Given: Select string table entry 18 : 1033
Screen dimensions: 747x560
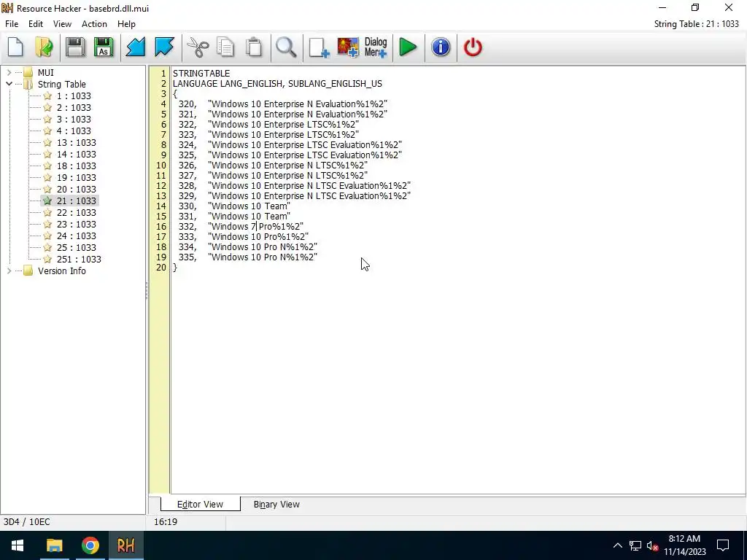Looking at the screenshot, I should (76, 166).
